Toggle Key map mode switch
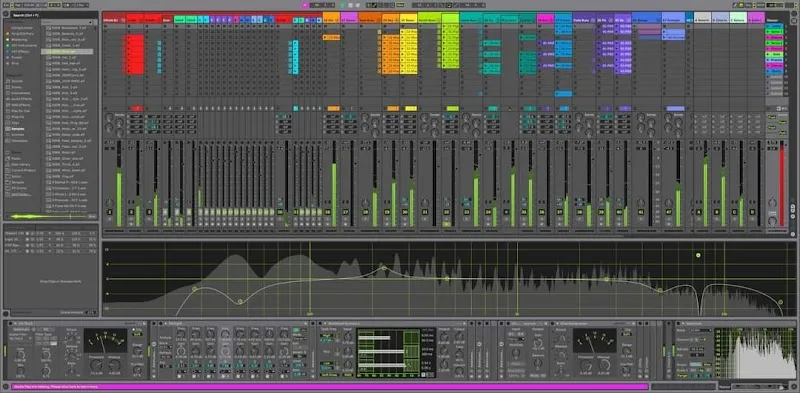This screenshot has width=800, height=393. click(x=748, y=5)
